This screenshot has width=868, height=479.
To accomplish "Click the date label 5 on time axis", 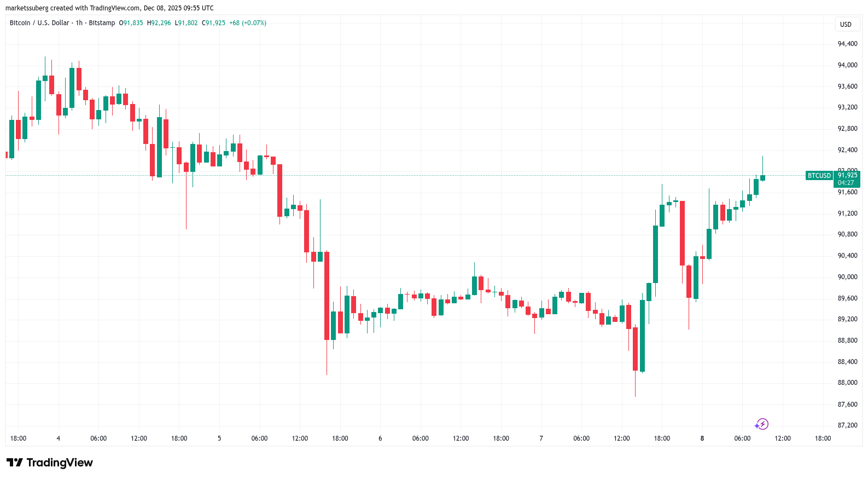I will tap(219, 438).
